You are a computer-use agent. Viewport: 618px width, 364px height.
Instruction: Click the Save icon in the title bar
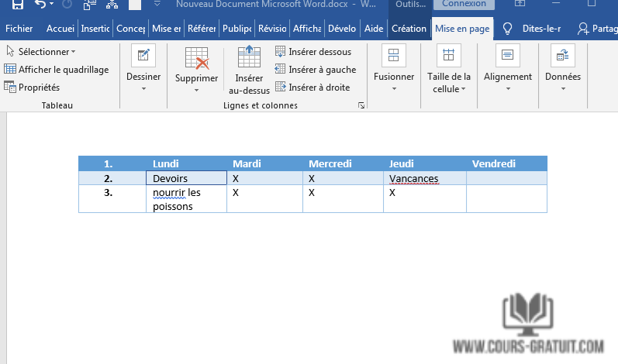17,5
